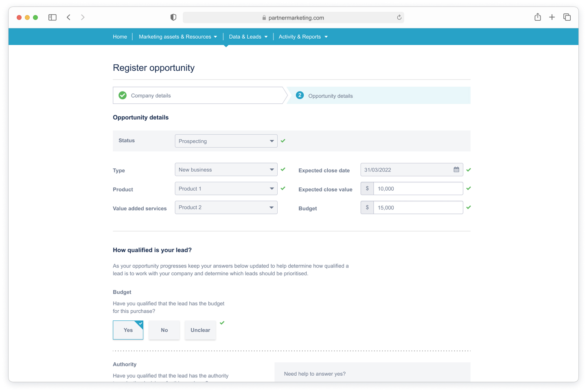587x392 pixels.
Task: Go back using the browser back arrow
Action: (69, 17)
